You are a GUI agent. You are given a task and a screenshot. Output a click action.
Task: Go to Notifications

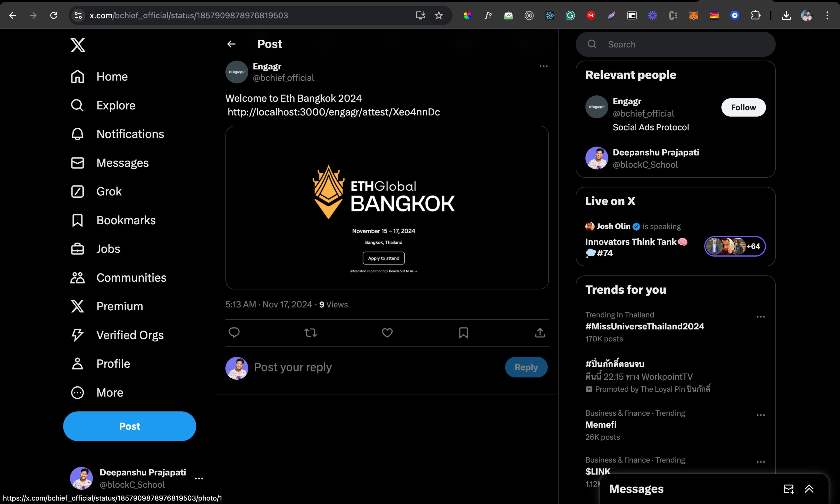[117, 134]
